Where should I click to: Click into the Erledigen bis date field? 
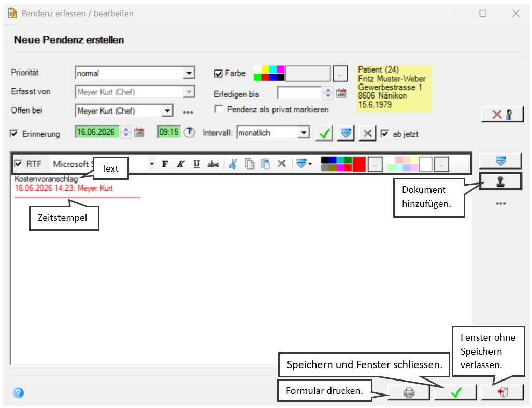[299, 93]
